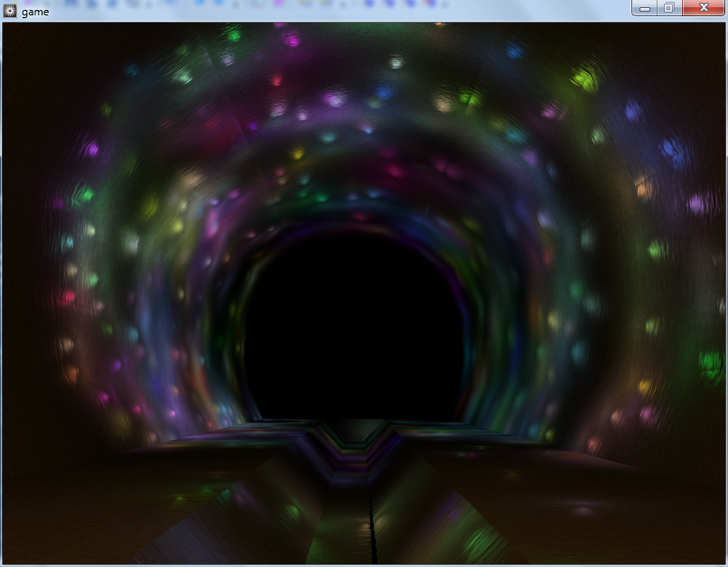This screenshot has height=567, width=728.
Task: Click the magenta light at top of tunnel
Action: tap(292, 40)
